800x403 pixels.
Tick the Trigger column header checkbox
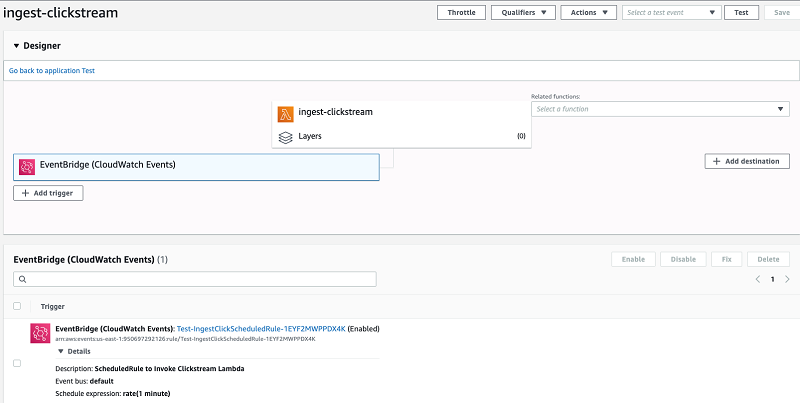[17, 306]
